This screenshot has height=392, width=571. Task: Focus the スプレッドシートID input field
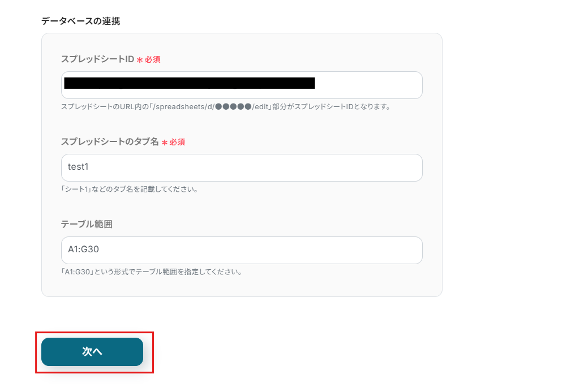pos(241,85)
